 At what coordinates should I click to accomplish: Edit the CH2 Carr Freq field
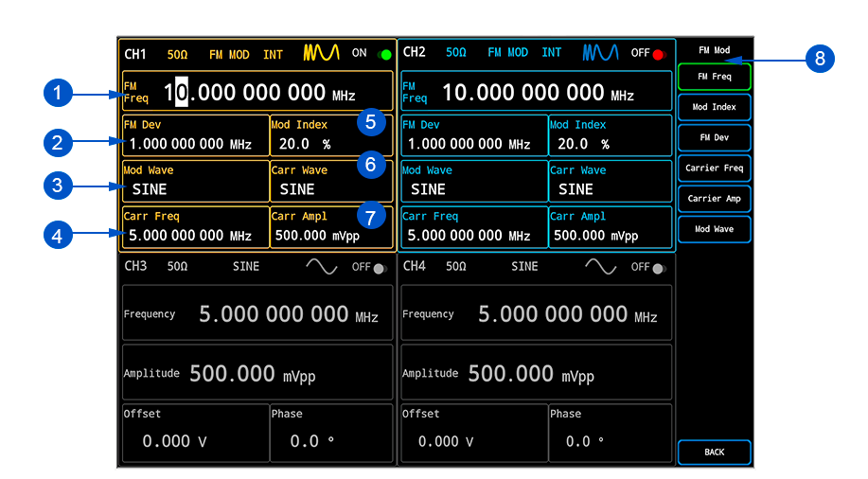coord(474,227)
